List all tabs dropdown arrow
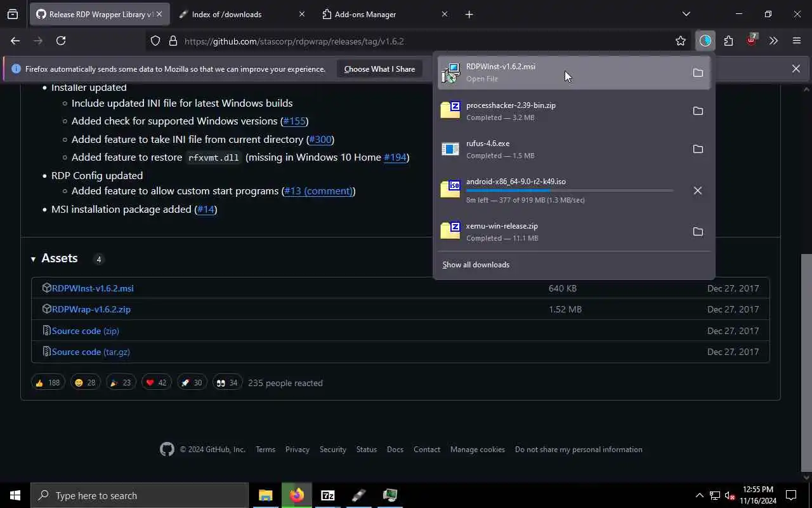 (x=686, y=14)
